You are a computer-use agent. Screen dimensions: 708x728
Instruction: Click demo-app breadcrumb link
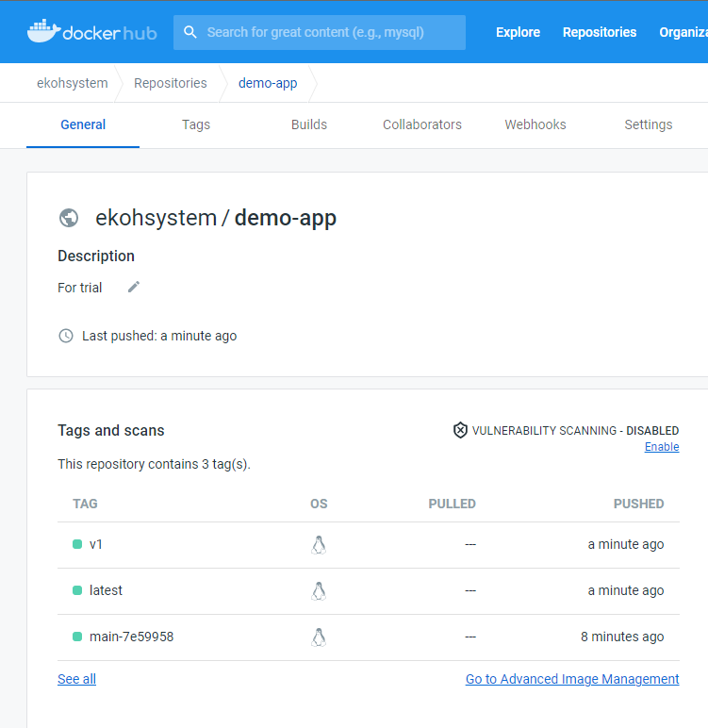268,83
